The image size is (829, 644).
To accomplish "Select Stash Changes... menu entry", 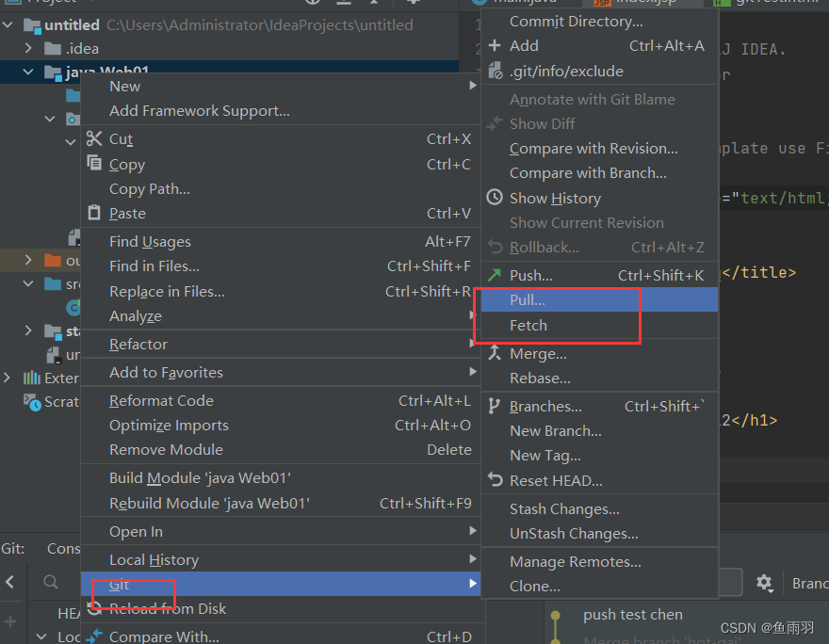I will pyautogui.click(x=599, y=508).
